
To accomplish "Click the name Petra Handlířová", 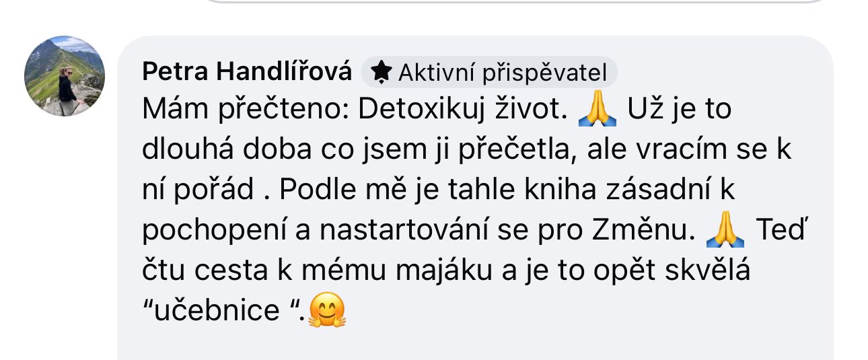I will click(x=246, y=71).
